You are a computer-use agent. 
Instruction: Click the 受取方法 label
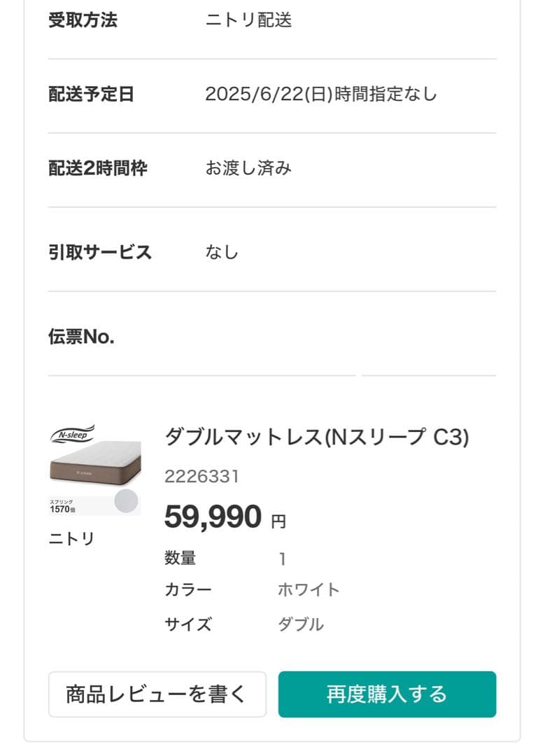pyautogui.click(x=83, y=20)
